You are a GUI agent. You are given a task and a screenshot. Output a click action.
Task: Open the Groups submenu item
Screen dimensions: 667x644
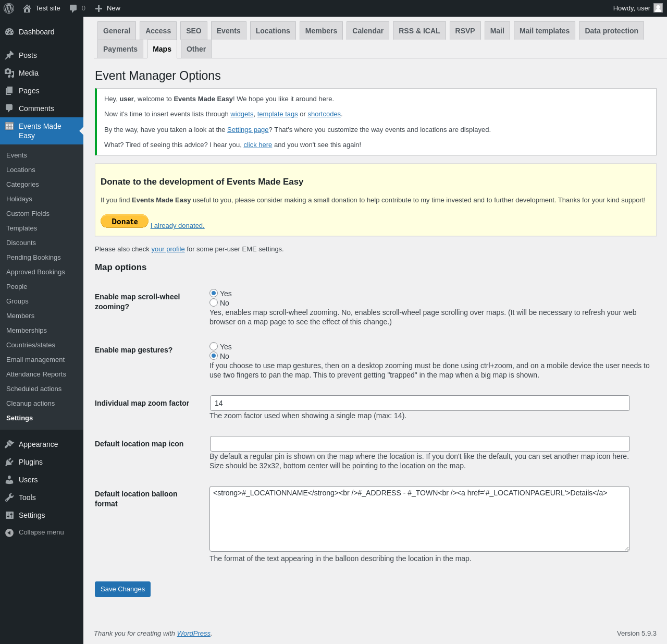click(42, 301)
